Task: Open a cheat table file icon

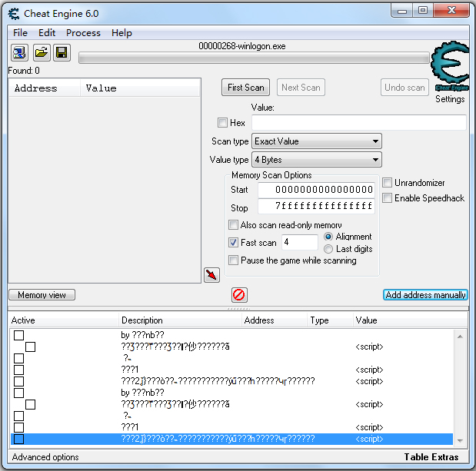Action: 41,53
